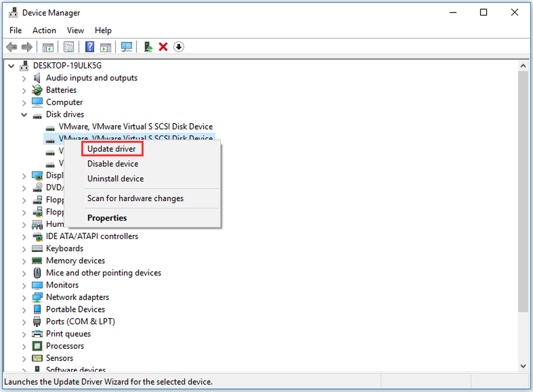The height and width of the screenshot is (392, 533).
Task: Expand the Computer node arrow
Action: click(x=24, y=102)
